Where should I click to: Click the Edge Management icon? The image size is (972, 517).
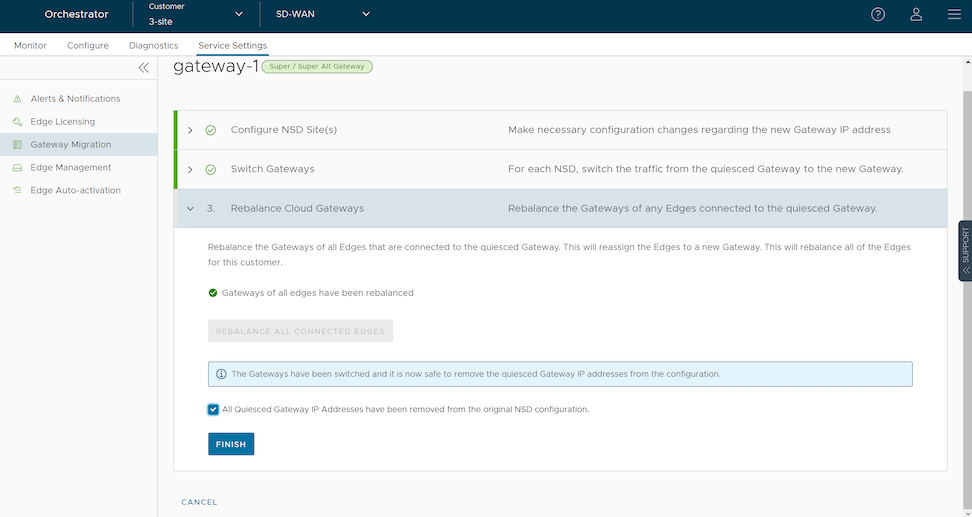click(17, 168)
